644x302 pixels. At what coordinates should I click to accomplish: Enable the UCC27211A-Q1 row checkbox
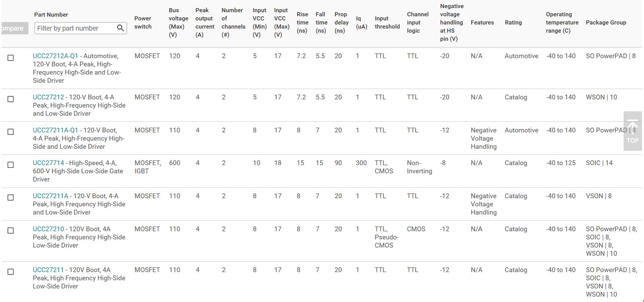[11, 132]
